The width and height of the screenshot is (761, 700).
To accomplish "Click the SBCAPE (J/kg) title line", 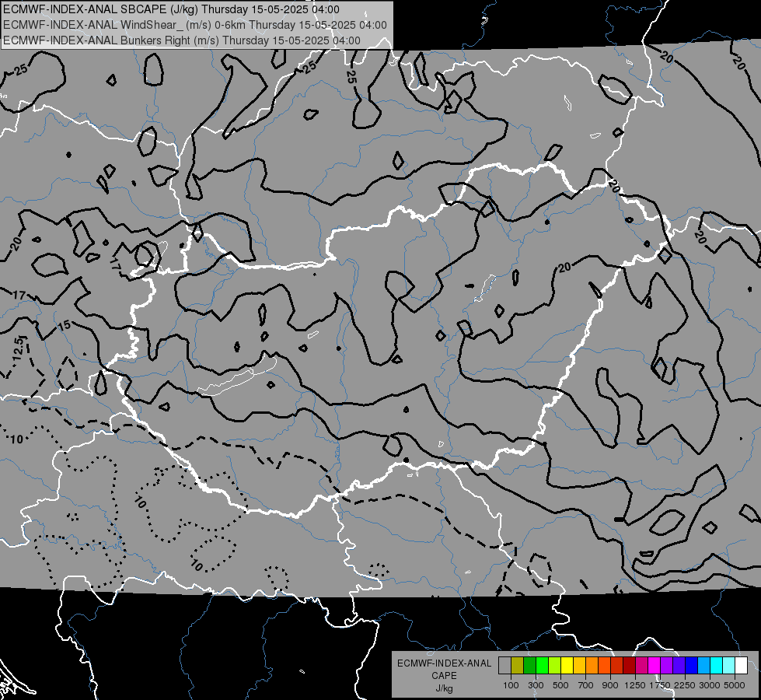I will (171, 9).
